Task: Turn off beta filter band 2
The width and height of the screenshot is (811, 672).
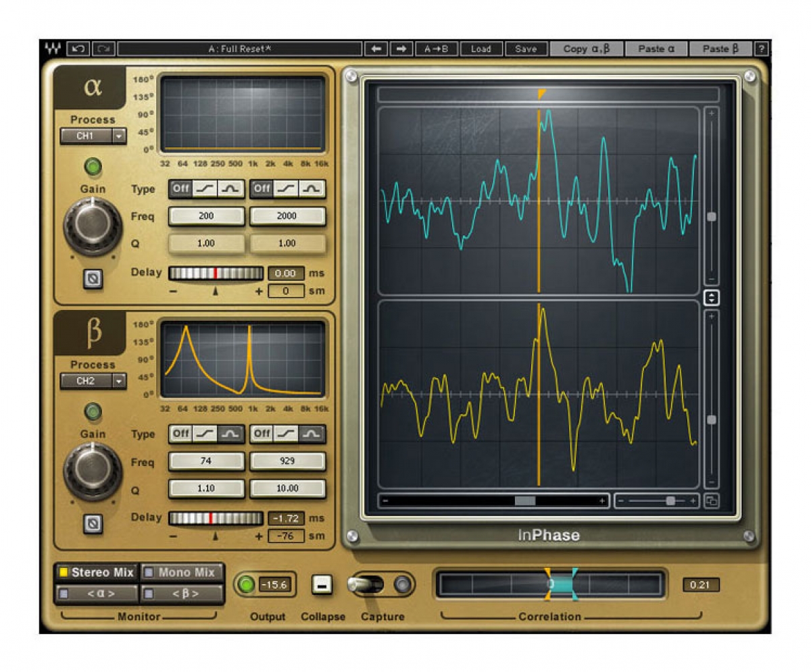Action: [x=262, y=434]
